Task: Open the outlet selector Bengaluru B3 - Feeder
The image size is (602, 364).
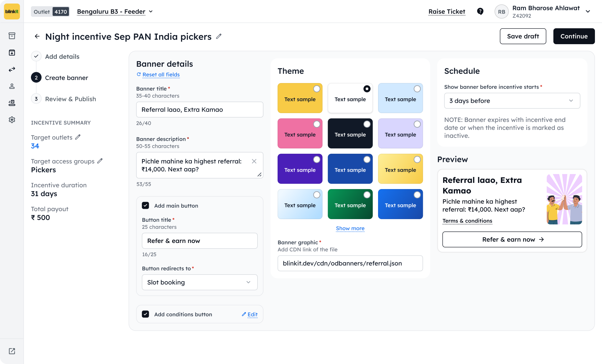Action: click(x=115, y=11)
